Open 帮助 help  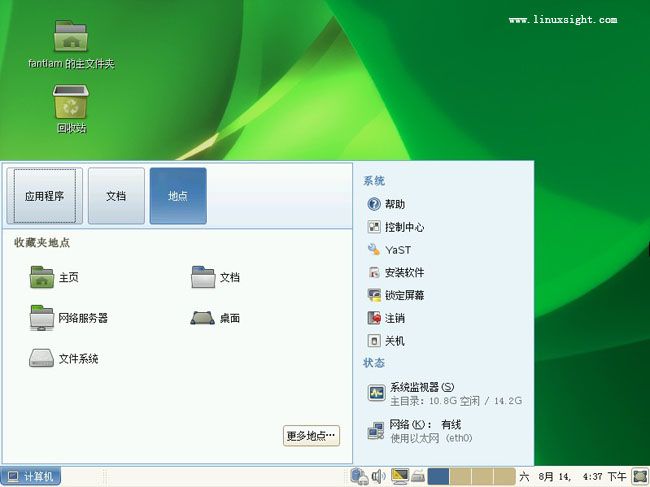(x=386, y=204)
